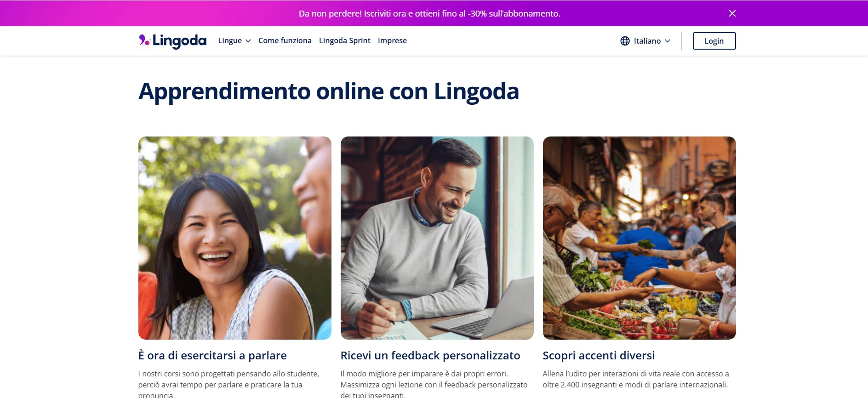Click the chevron next to Italiano
The height and width of the screenshot is (398, 868).
[668, 41]
